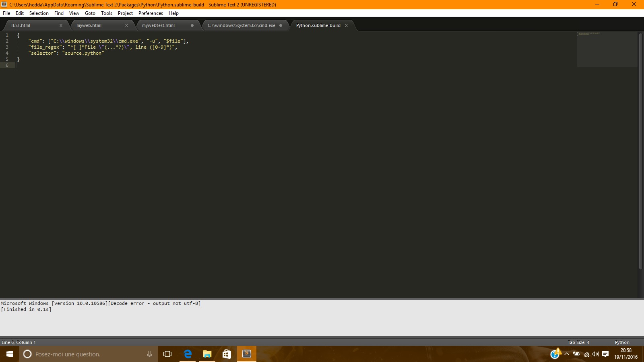Open the Tools menu

pos(106,13)
